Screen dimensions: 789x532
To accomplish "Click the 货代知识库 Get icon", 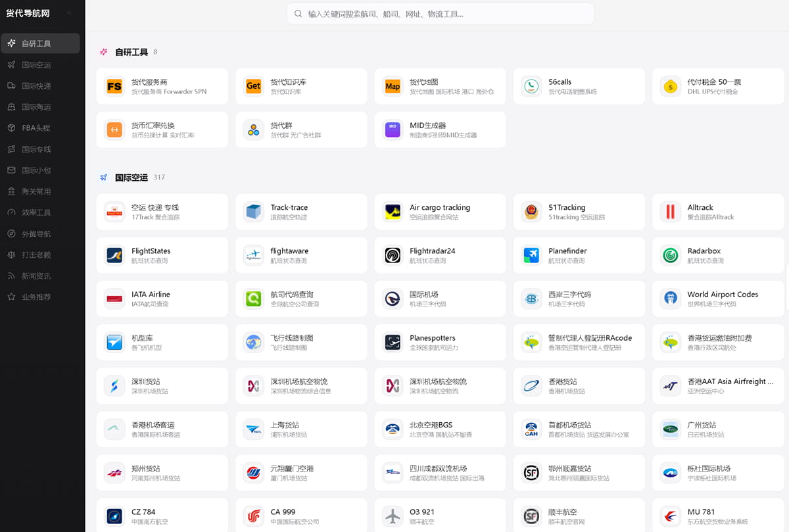I will pyautogui.click(x=253, y=86).
